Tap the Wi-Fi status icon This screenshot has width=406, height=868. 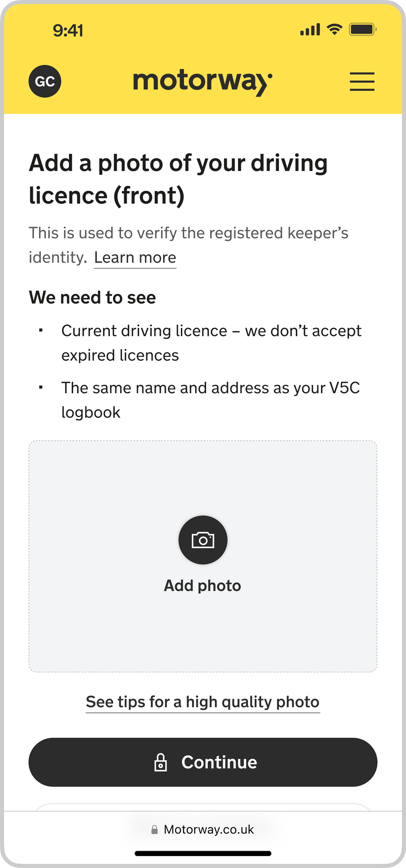coord(334,30)
